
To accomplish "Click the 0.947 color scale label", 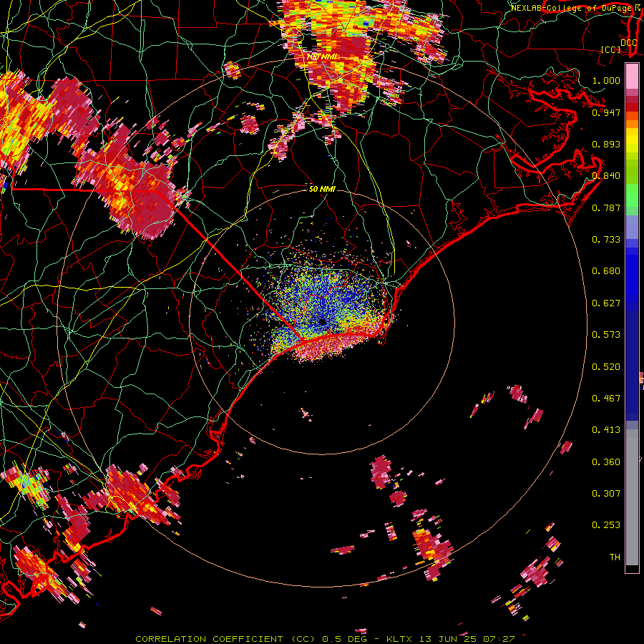I will click(x=606, y=112).
